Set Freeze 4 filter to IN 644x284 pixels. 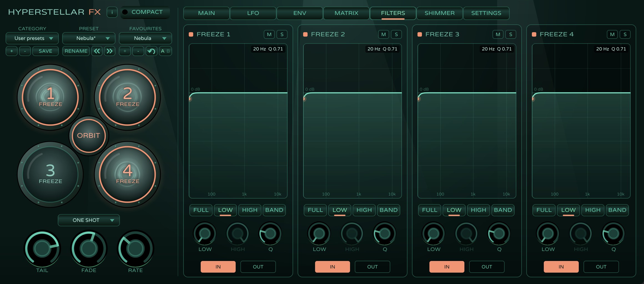[561, 267]
